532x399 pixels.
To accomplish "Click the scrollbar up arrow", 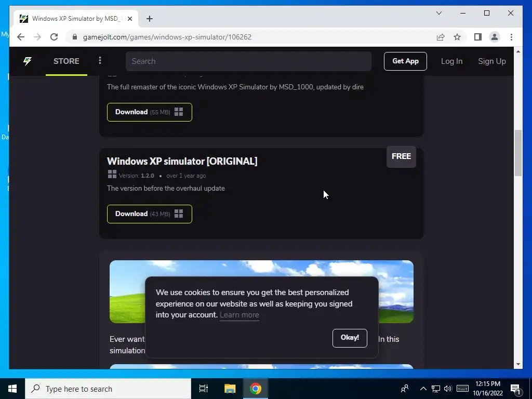I will point(518,51).
